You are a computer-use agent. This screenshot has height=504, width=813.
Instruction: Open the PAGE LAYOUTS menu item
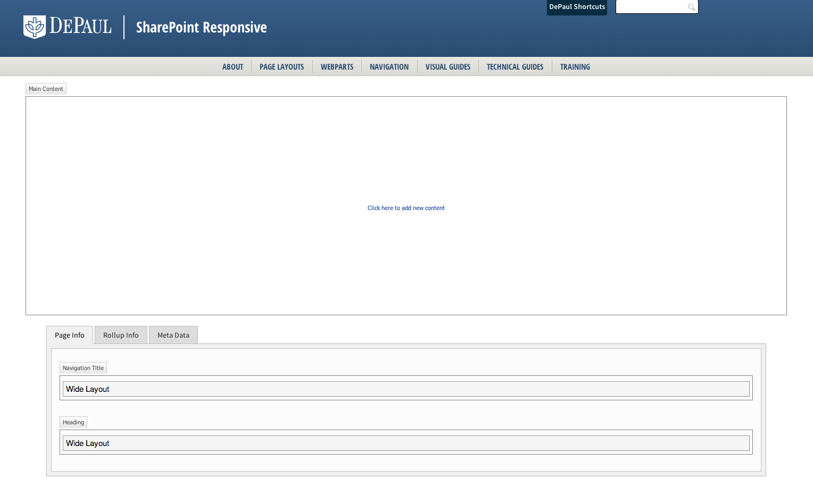point(281,66)
